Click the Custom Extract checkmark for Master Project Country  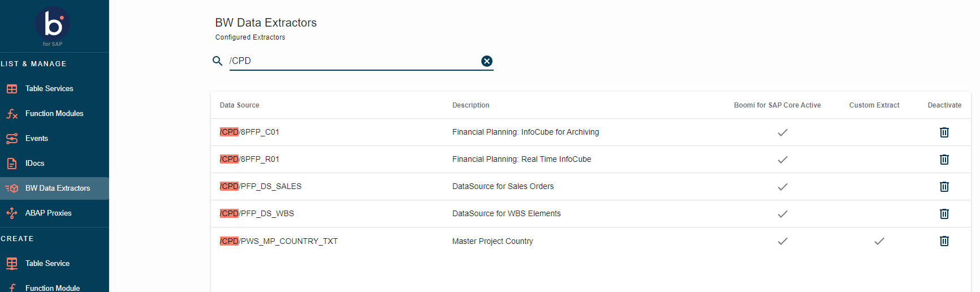pos(879,241)
